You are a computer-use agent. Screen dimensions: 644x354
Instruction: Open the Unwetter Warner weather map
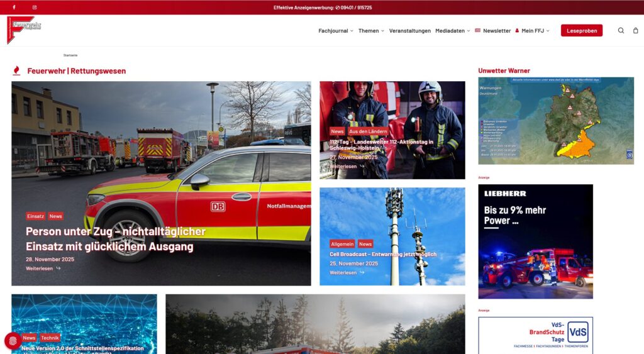pos(555,121)
